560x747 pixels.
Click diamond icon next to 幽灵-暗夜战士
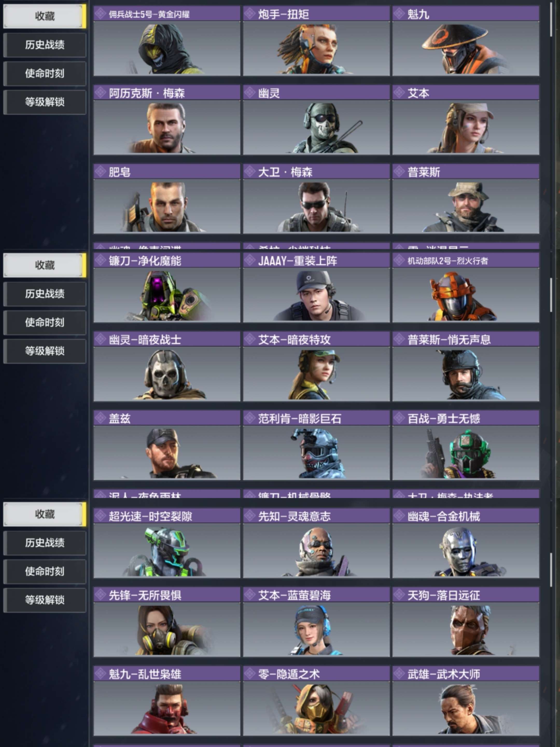[x=100, y=339]
